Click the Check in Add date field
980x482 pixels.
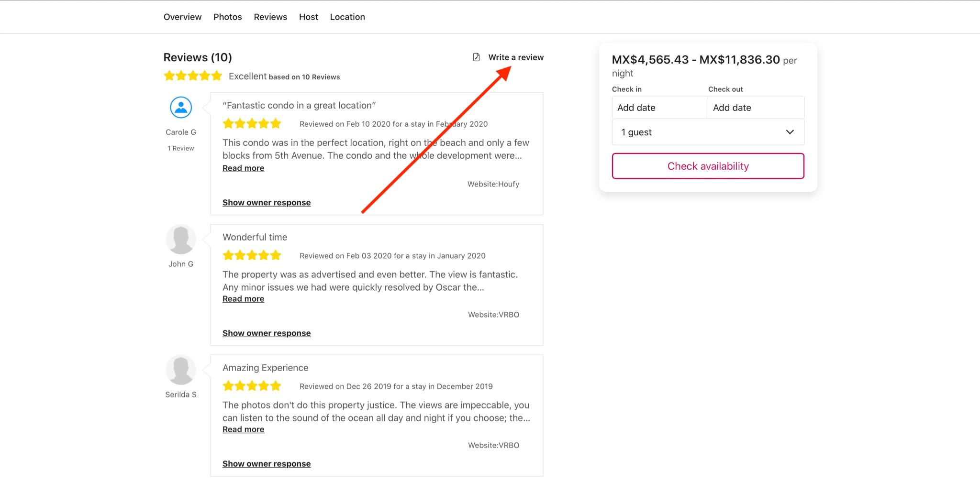[x=659, y=107]
